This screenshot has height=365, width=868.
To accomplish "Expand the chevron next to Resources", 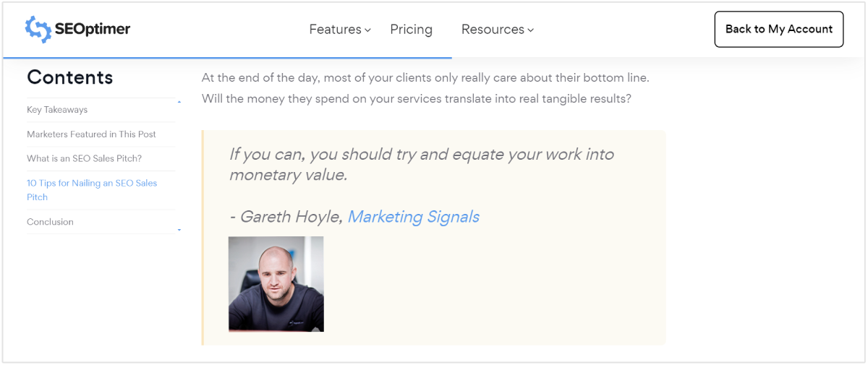I will pyautogui.click(x=531, y=30).
